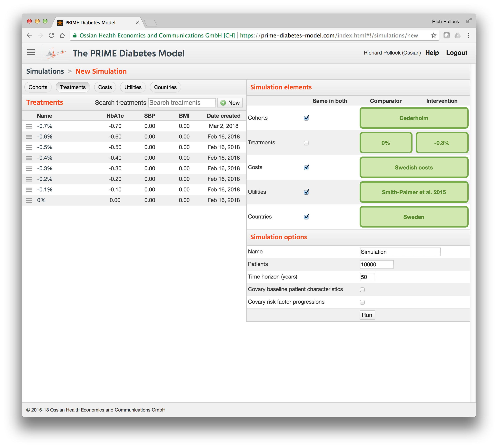Enable Treatments same in both checkbox
498x448 pixels.
pyautogui.click(x=306, y=143)
